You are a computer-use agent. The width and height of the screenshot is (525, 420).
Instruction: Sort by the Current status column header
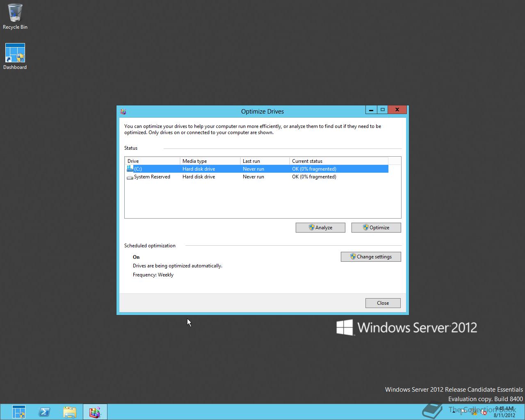pyautogui.click(x=339, y=161)
